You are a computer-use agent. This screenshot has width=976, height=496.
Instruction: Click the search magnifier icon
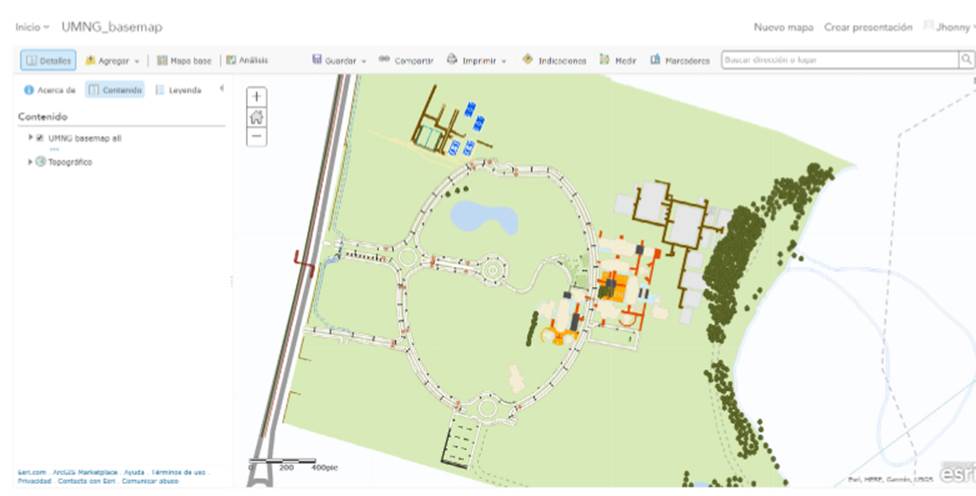[x=966, y=60]
